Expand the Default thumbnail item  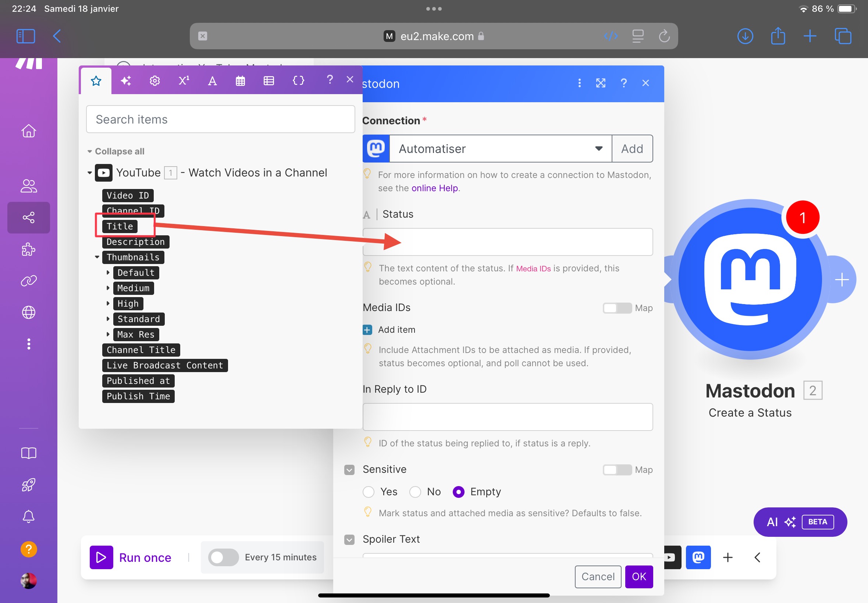tap(108, 272)
